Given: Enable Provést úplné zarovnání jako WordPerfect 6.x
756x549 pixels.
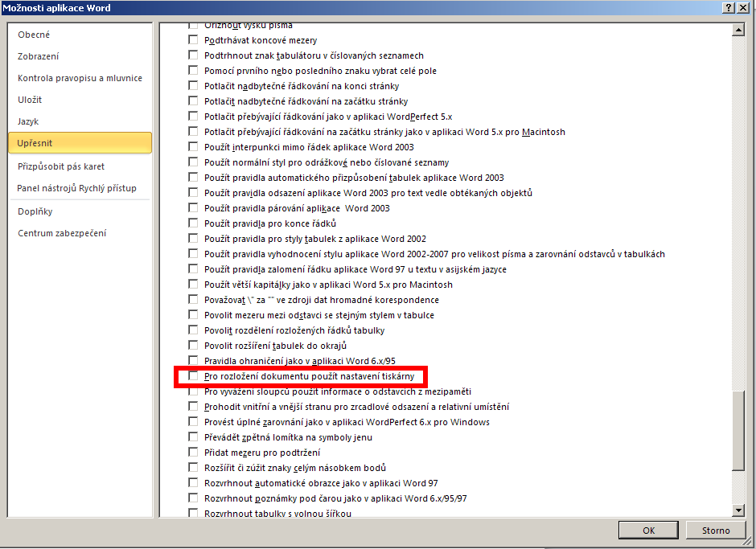Looking at the screenshot, I should (x=193, y=421).
